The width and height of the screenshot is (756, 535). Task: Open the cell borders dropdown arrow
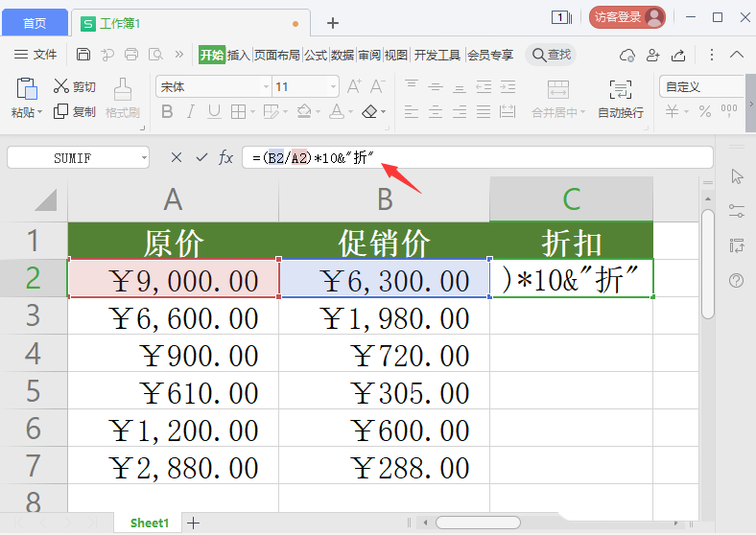252,112
